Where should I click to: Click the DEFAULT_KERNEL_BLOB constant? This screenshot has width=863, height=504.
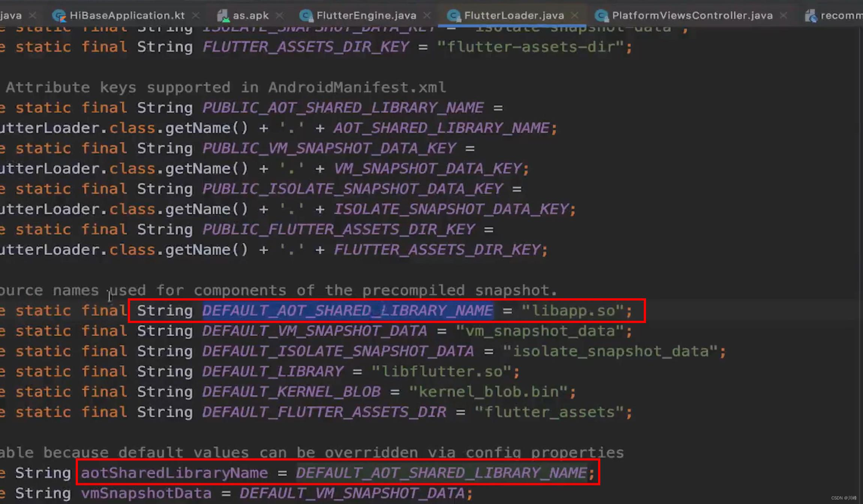pyautogui.click(x=292, y=392)
